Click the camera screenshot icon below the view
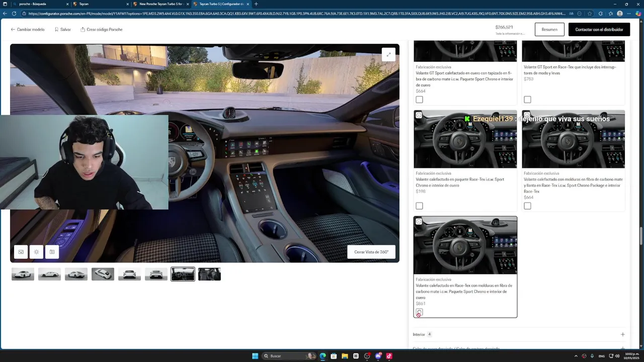Image resolution: width=644 pixels, height=362 pixels. [x=52, y=252]
